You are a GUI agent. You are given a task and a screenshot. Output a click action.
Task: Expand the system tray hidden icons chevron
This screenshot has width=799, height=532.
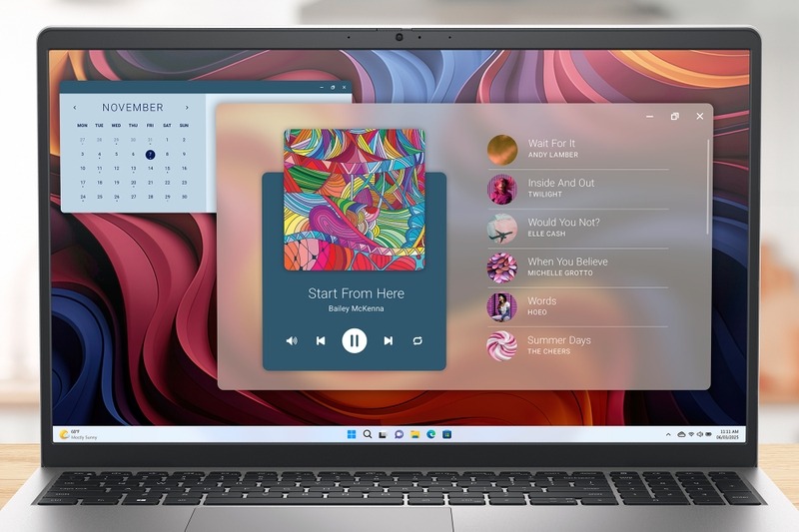[x=668, y=435]
